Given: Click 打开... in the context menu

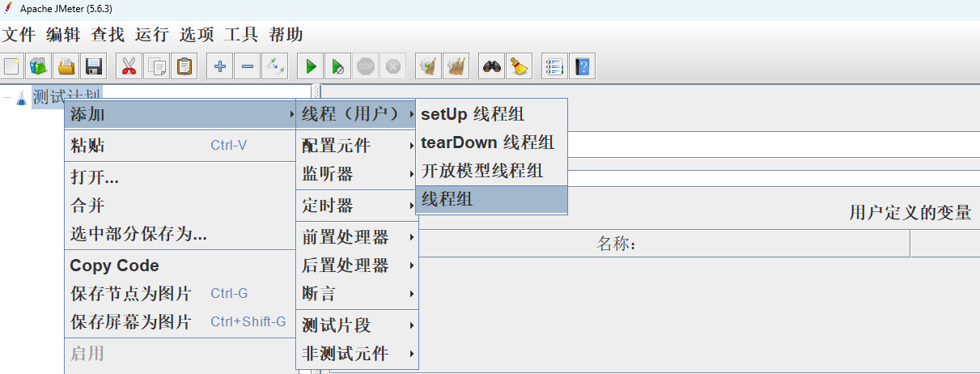Looking at the screenshot, I should 180,177.
